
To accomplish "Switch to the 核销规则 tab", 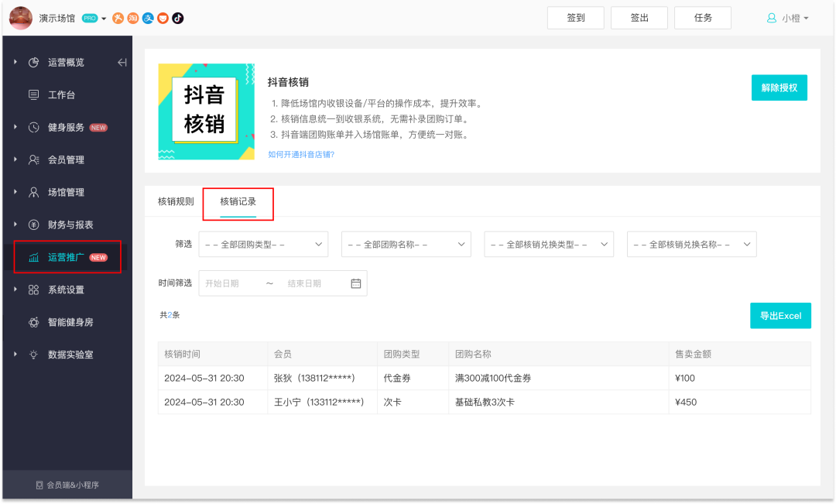I will pos(176,201).
